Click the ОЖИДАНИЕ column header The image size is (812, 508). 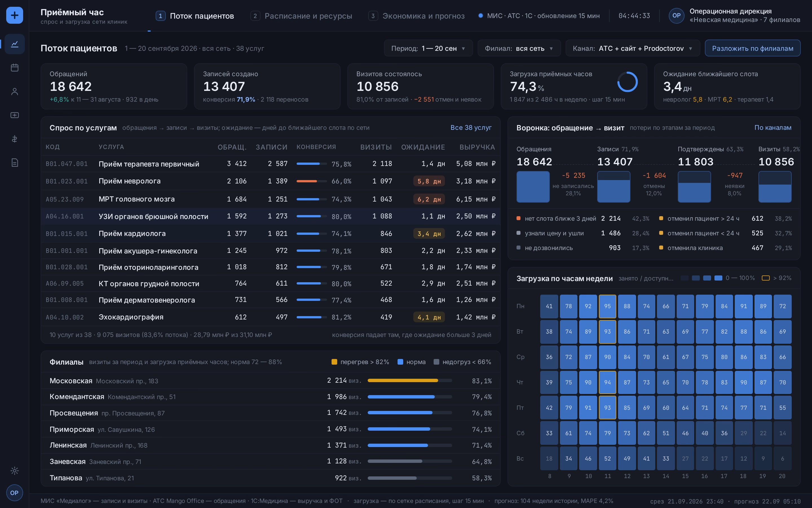(423, 147)
